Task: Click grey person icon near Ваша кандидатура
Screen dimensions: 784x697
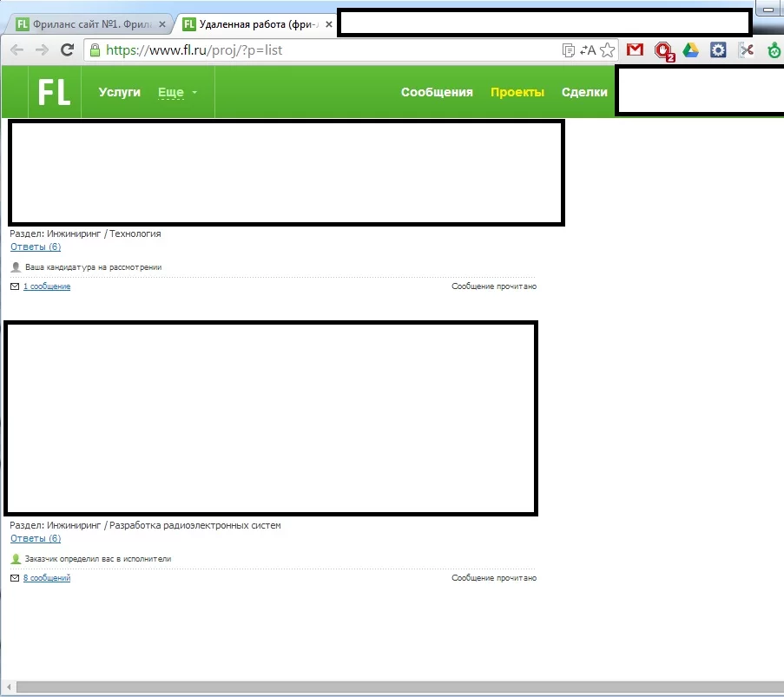Action: (x=16, y=267)
